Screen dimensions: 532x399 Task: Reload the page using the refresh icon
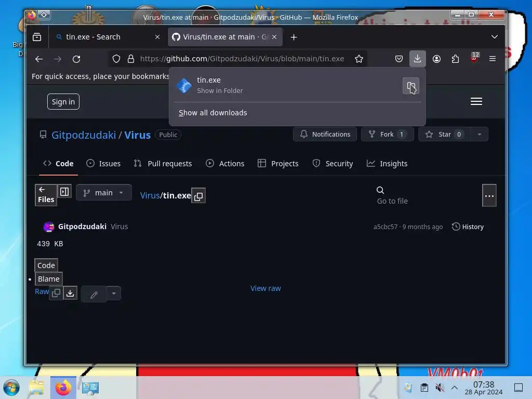pyautogui.click(x=76, y=59)
